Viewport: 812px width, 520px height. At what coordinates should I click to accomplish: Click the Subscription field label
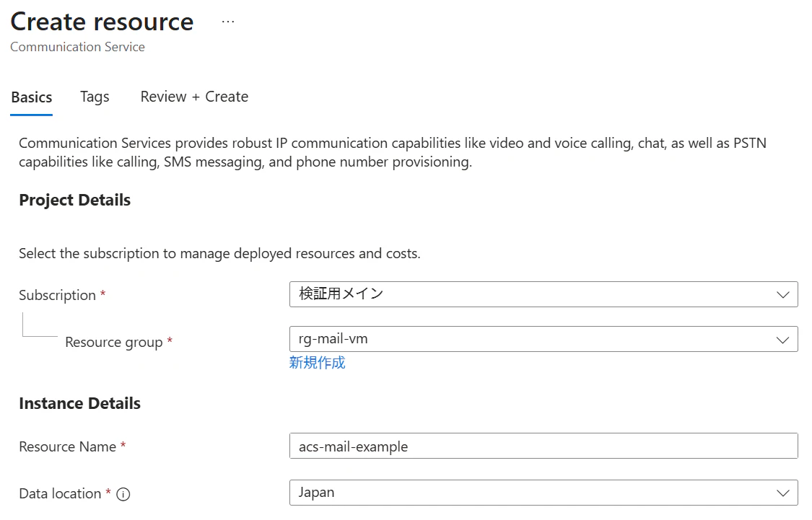coord(57,295)
